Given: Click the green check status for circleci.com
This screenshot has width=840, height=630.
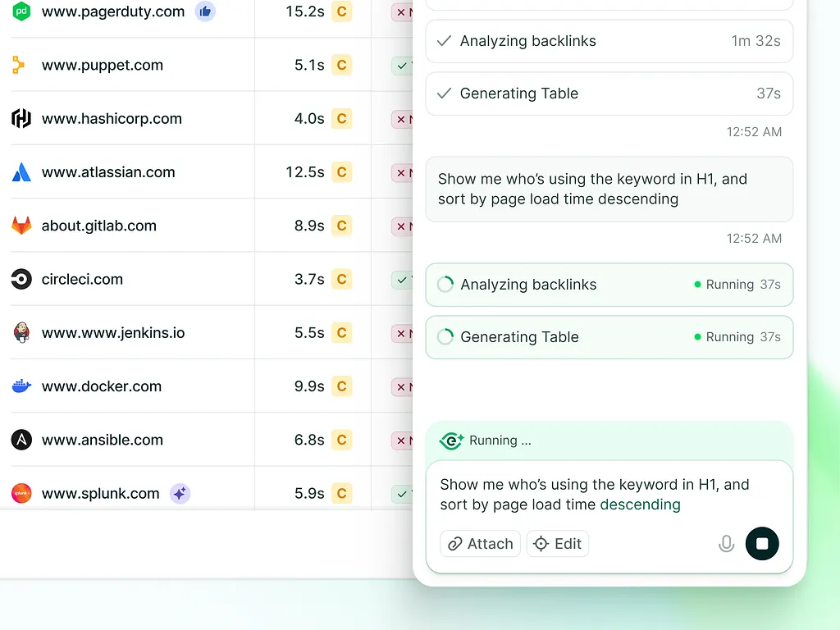Looking at the screenshot, I should [402, 280].
